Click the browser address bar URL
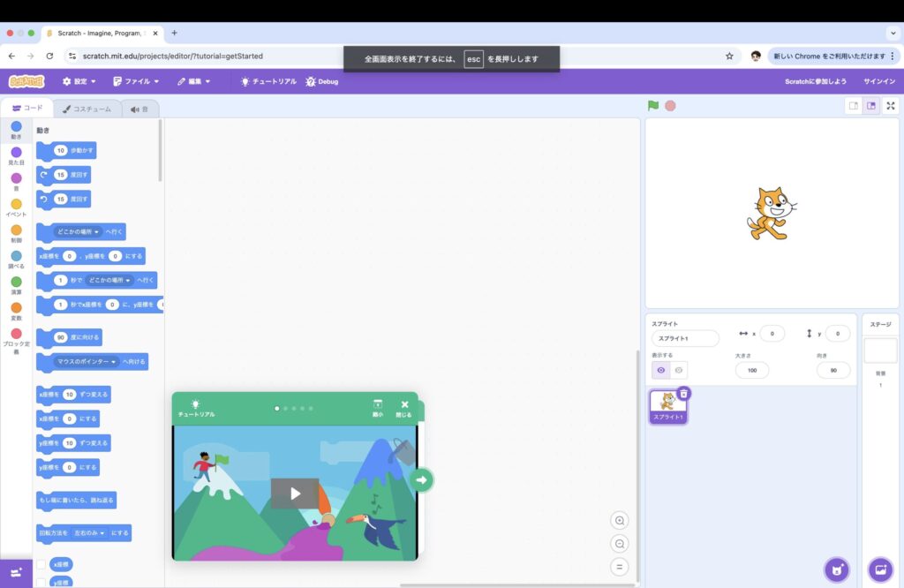904x588 pixels. tap(172, 56)
